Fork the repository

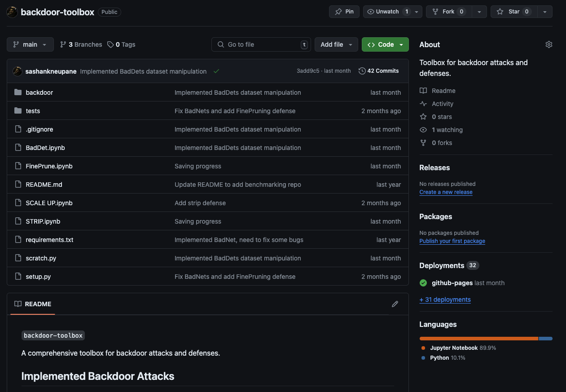click(x=448, y=12)
